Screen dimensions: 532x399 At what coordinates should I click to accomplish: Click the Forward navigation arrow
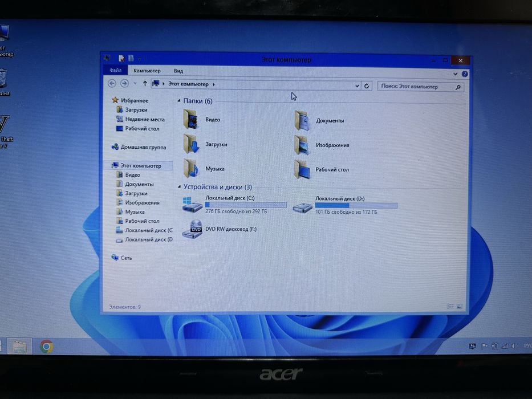[124, 83]
